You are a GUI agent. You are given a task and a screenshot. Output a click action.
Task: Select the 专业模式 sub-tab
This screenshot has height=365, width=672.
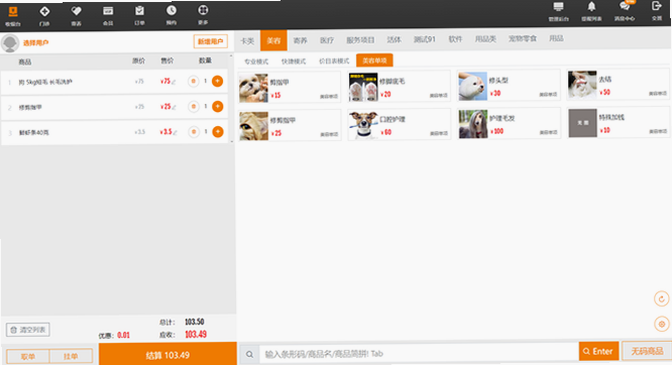(x=256, y=62)
